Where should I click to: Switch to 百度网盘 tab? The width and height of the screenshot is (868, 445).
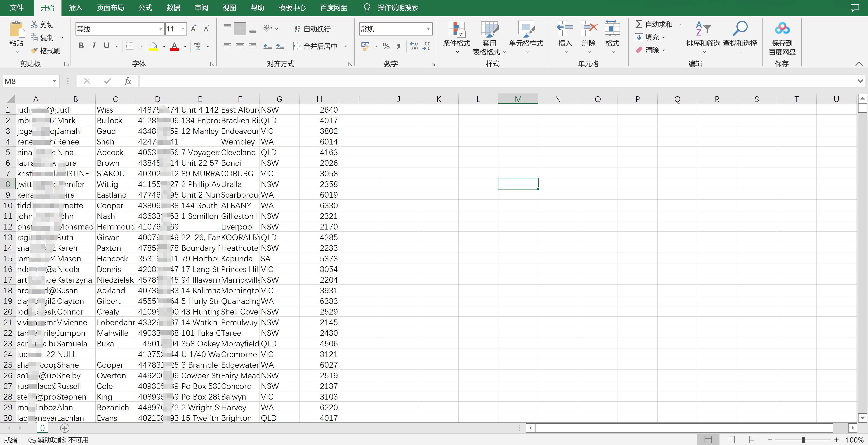coord(334,8)
